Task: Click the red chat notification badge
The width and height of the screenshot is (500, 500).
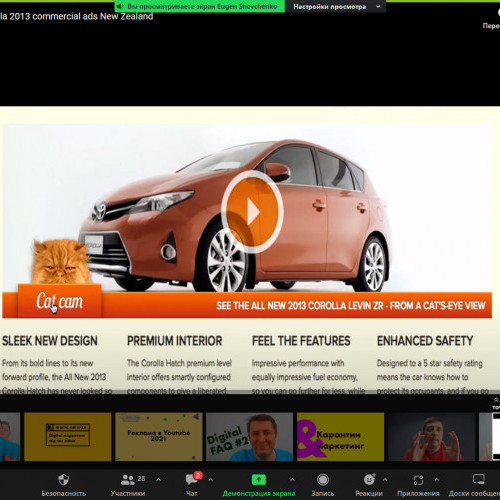Action: (x=198, y=475)
